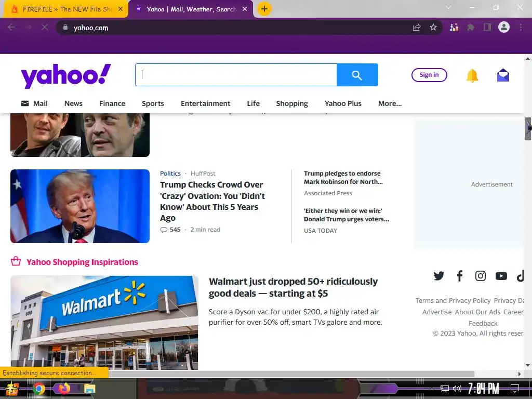Toggle the browser side panel icon
This screenshot has width=532, height=399.
pos(487,28)
